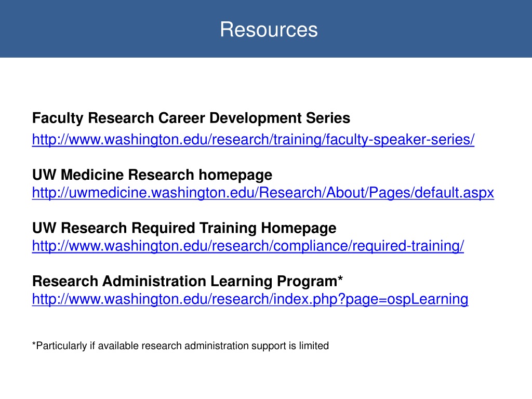Open the uwmedicine.washington.edu Research About link
The image size is (532, 399).
click(263, 193)
